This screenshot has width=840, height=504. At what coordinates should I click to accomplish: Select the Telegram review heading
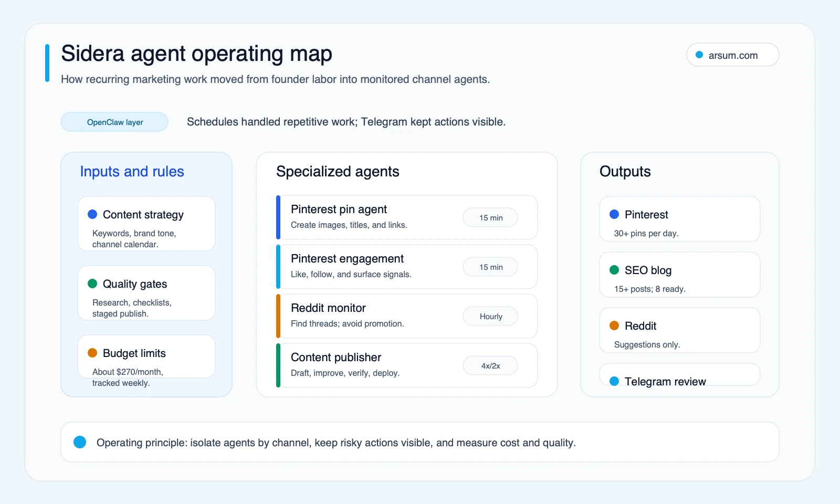tap(665, 382)
